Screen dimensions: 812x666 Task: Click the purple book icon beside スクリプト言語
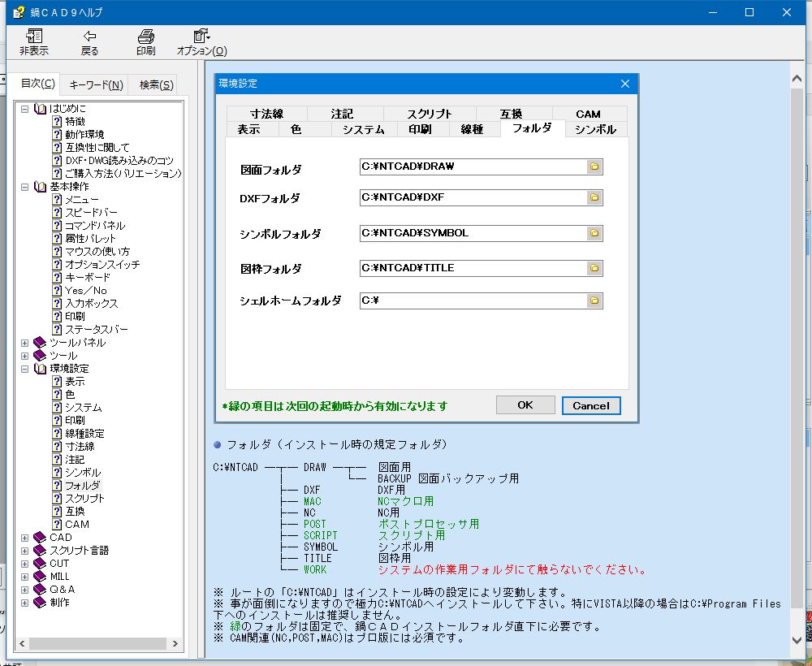(40, 550)
